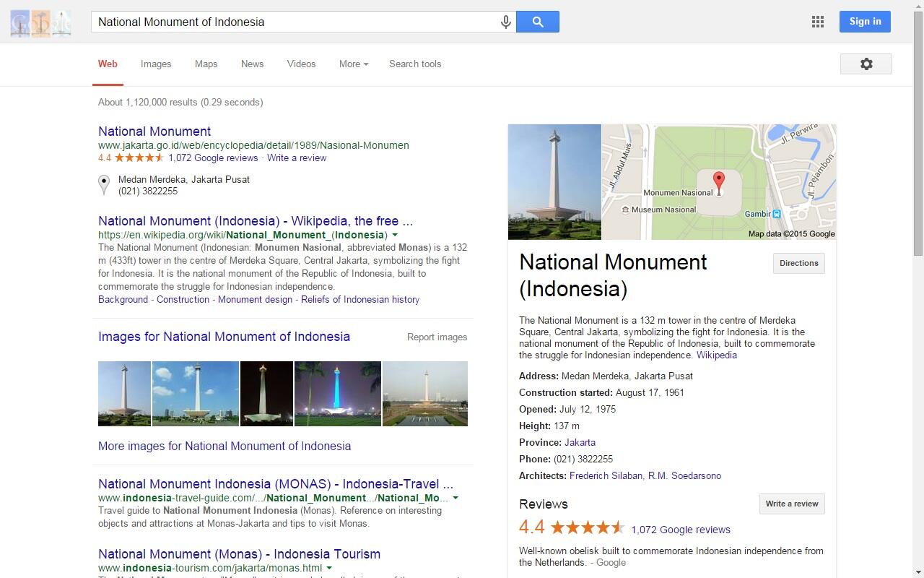Screen dimensions: 924x578
Task: Open second monument thumbnail with clouds
Action: (x=196, y=394)
